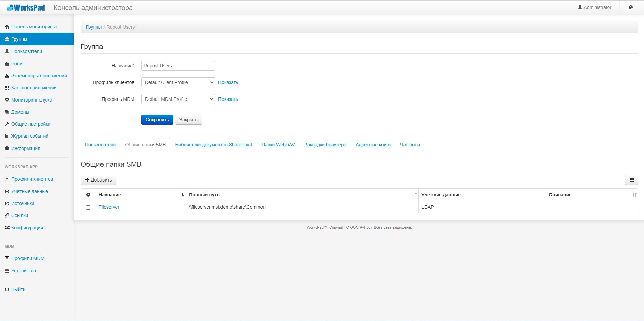Click Показать next to Профиль клиентов
The width and height of the screenshot is (644, 321).
pyautogui.click(x=228, y=82)
